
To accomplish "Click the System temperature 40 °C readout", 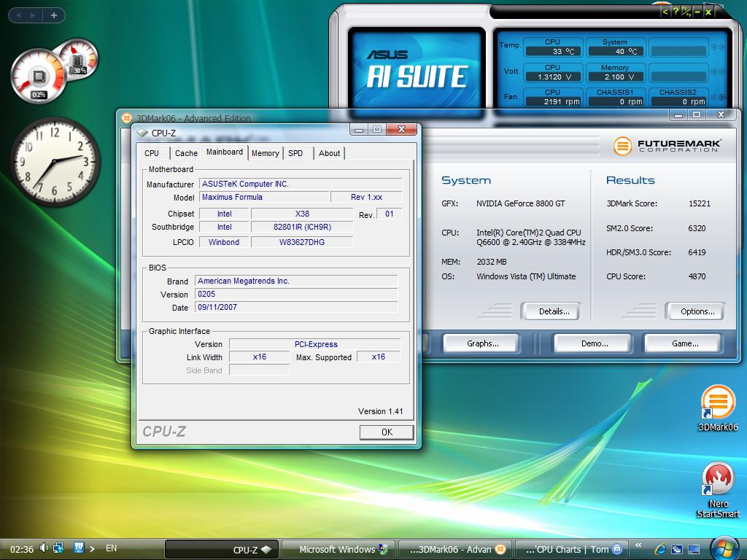I will 616,52.
